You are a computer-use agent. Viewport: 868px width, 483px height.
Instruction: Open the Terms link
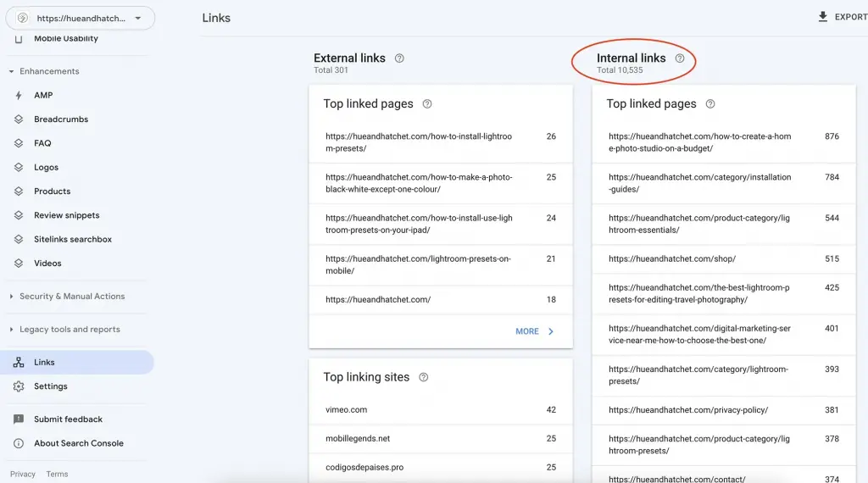[57, 475]
